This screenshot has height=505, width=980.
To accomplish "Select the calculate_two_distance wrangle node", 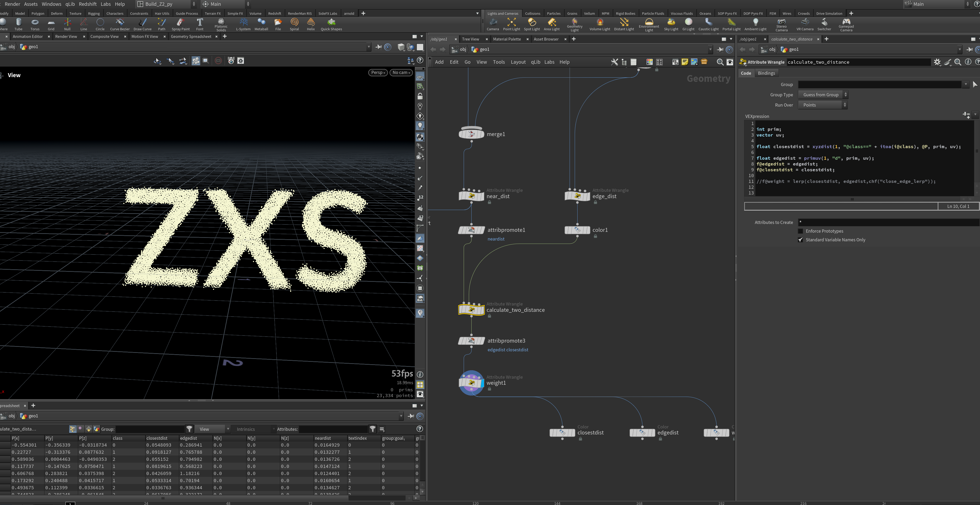I will click(471, 309).
